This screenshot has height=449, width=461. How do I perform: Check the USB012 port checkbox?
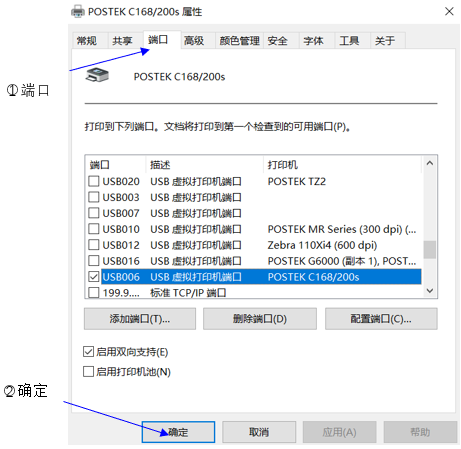(x=94, y=245)
